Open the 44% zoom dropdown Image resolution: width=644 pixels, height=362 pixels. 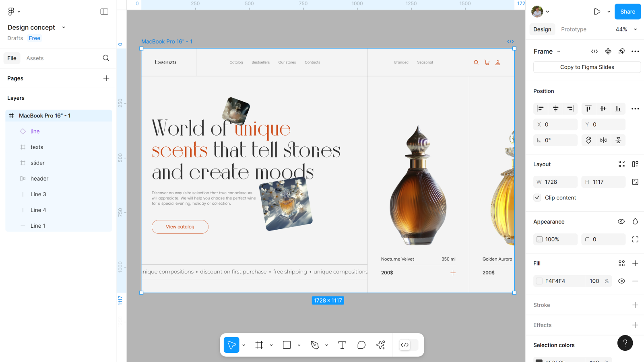pos(626,29)
